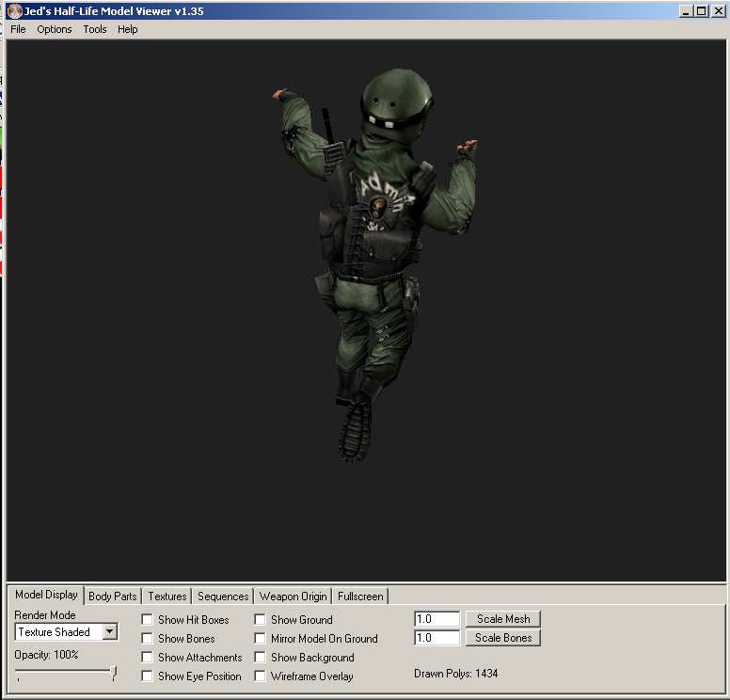Switch to the Body Parts tab
730x700 pixels.
click(113, 597)
